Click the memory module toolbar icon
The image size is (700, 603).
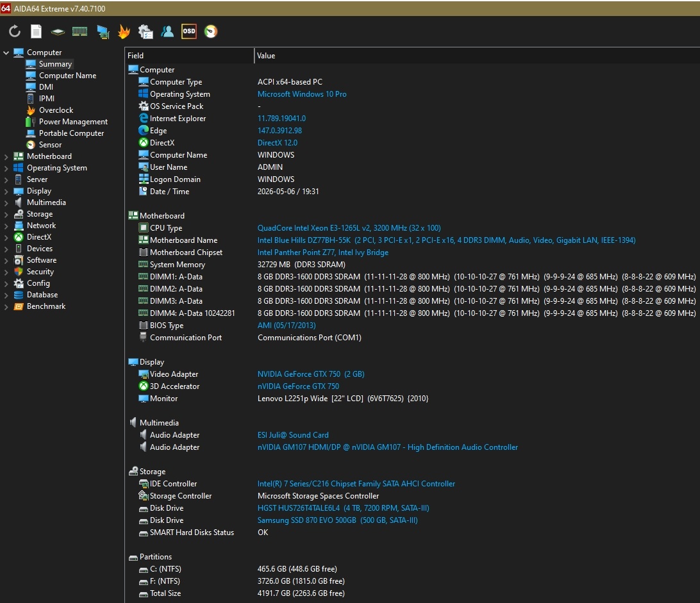[79, 31]
